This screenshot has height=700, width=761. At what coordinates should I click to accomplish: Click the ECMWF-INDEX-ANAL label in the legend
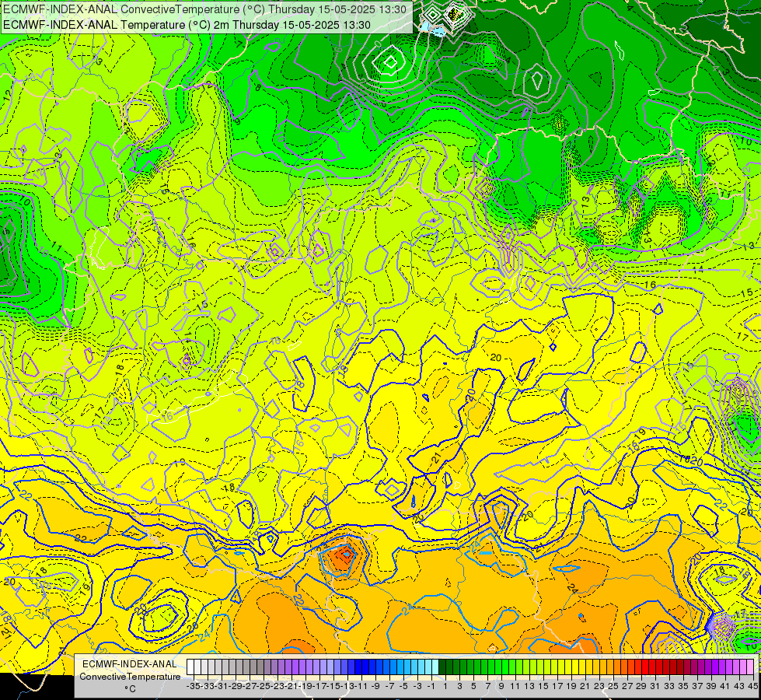coord(130,664)
